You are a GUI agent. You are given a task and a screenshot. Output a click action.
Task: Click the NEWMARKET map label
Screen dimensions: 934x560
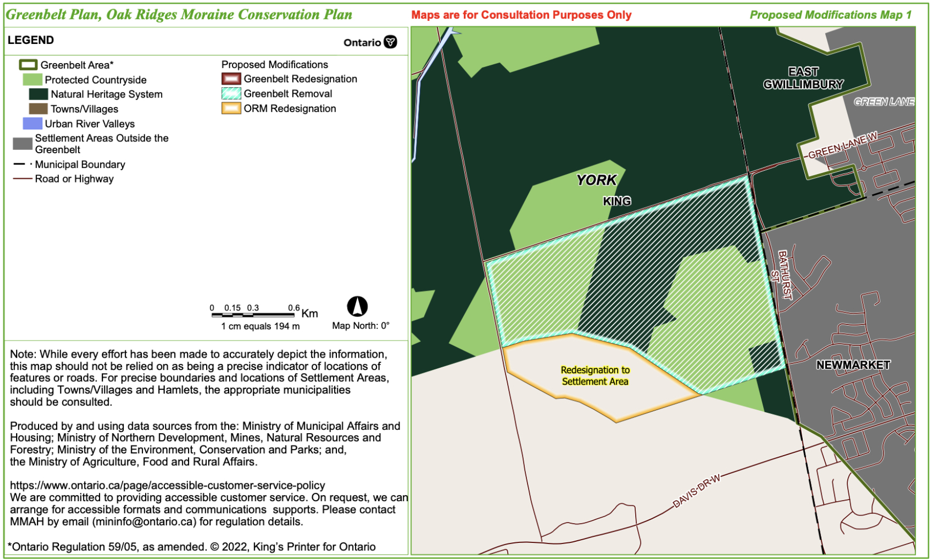tap(853, 365)
